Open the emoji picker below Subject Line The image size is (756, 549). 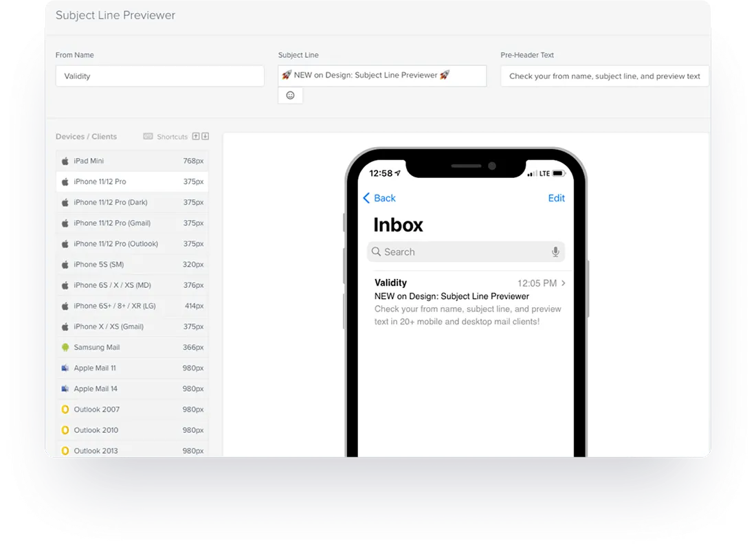(290, 96)
